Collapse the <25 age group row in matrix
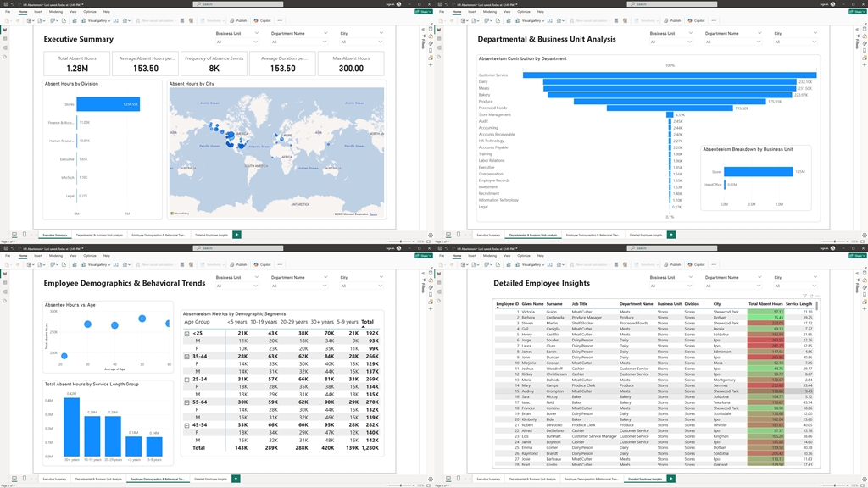Screen dimensions: 868x488 (187, 334)
